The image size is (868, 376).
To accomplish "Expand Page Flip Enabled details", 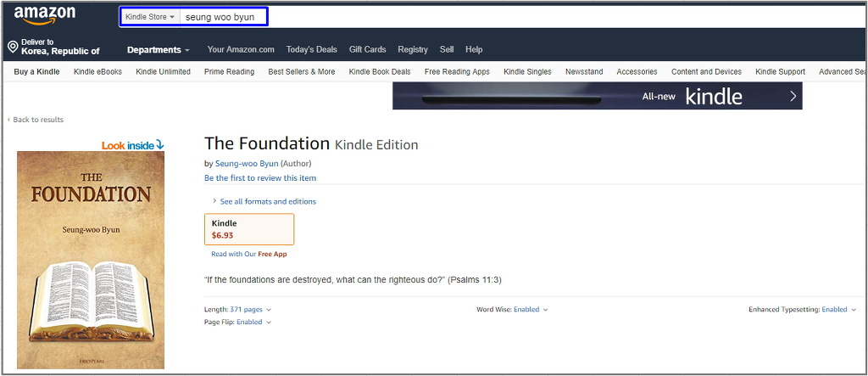I will click(237, 323).
